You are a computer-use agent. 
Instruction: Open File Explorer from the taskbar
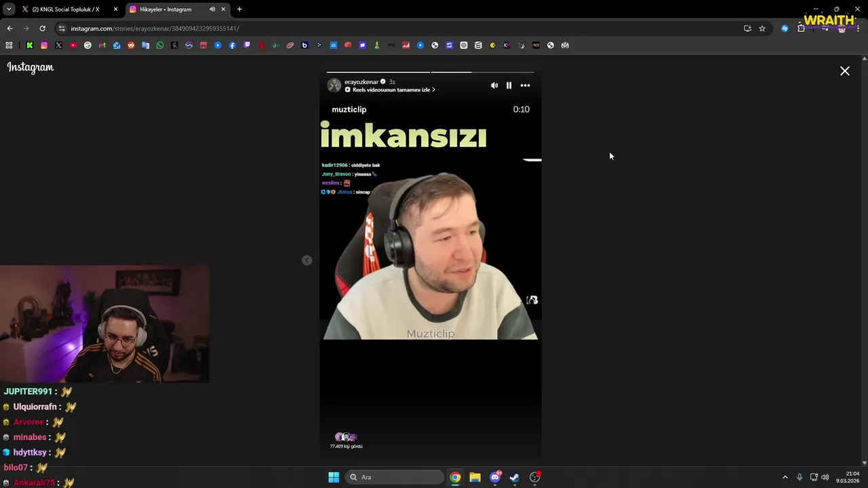pos(475,477)
